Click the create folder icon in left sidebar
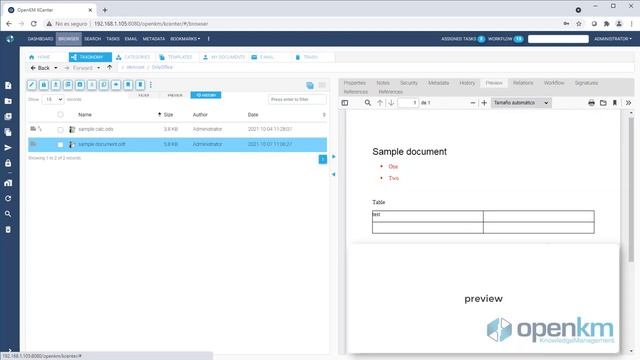 [8, 101]
